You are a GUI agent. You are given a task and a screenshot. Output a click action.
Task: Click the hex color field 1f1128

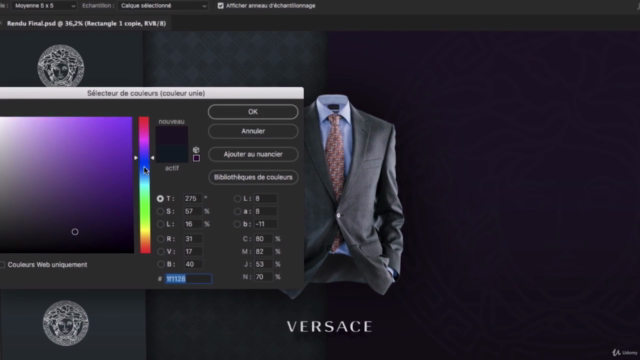tap(188, 279)
